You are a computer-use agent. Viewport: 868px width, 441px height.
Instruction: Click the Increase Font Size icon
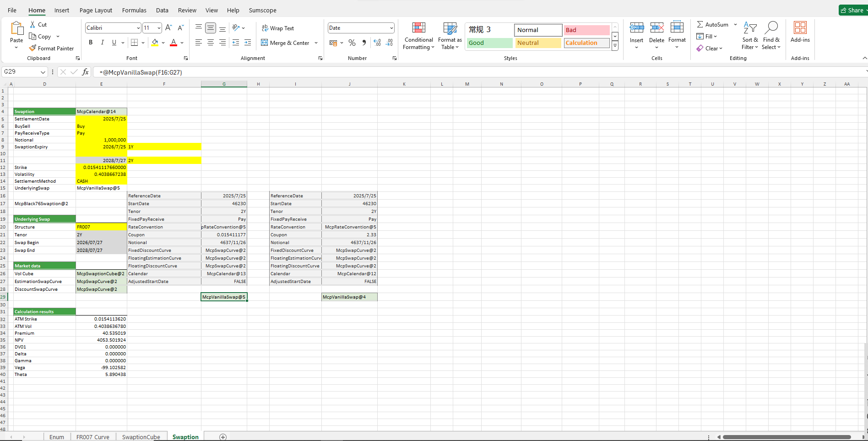(x=168, y=28)
